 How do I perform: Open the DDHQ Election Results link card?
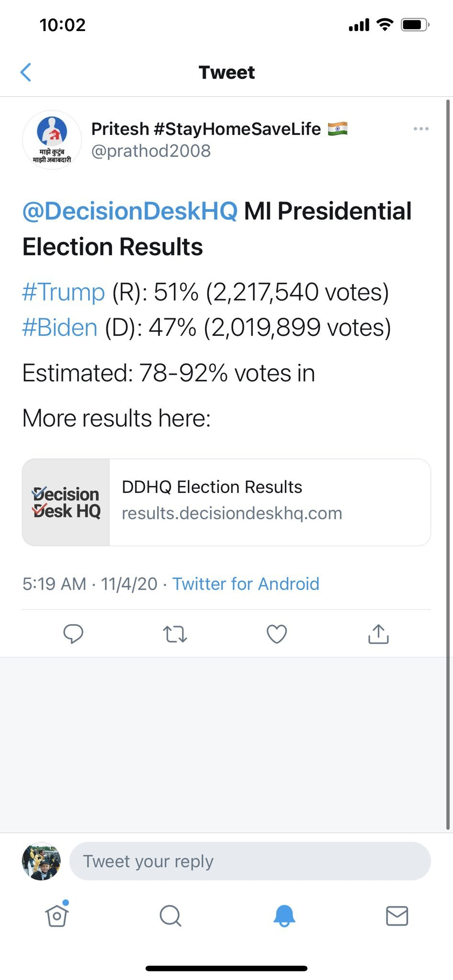pyautogui.click(x=226, y=502)
